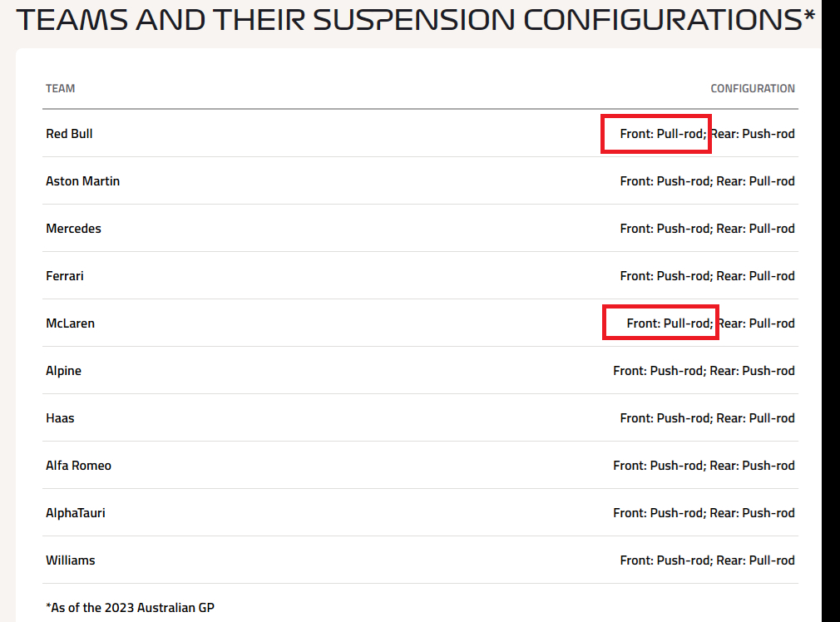
Task: Click the Alfa Romeo team name
Action: [x=78, y=465]
